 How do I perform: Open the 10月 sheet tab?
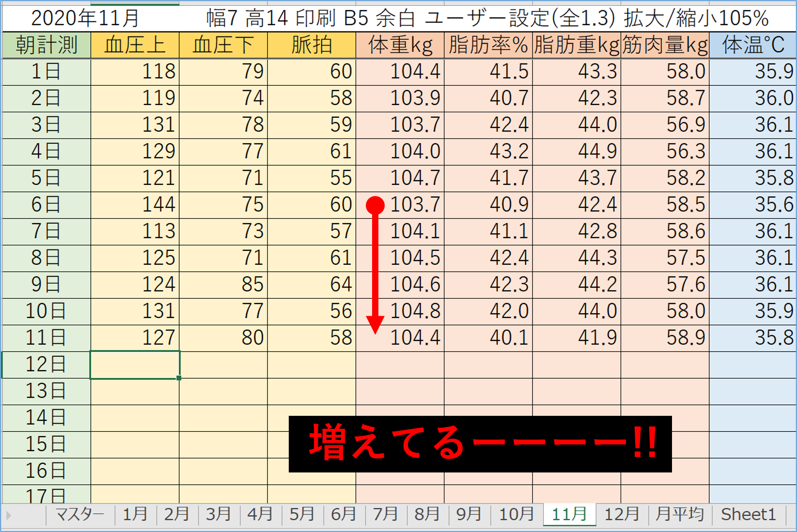[x=516, y=515]
